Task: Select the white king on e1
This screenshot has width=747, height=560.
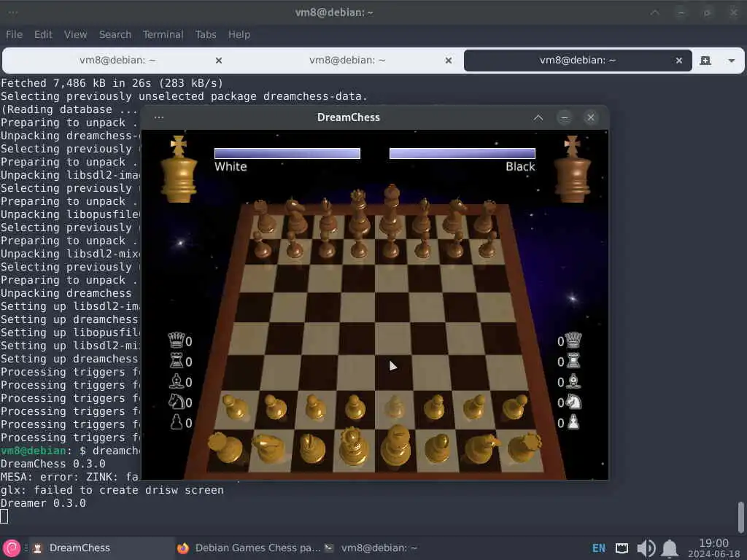Action: pos(395,446)
